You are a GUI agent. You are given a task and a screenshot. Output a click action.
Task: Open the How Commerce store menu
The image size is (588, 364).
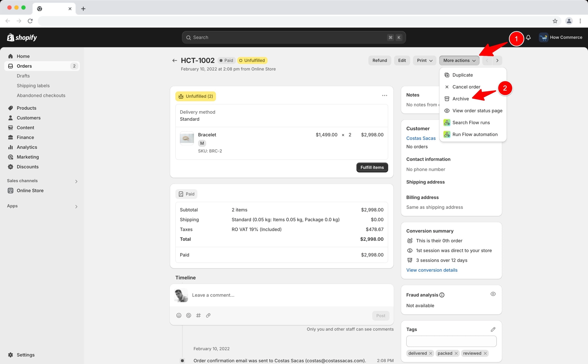tap(560, 37)
